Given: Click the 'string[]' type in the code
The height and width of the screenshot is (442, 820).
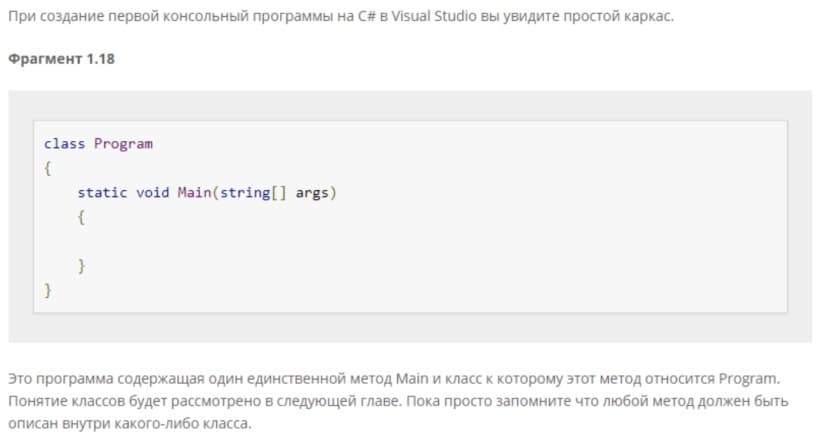Looking at the screenshot, I should point(253,194).
